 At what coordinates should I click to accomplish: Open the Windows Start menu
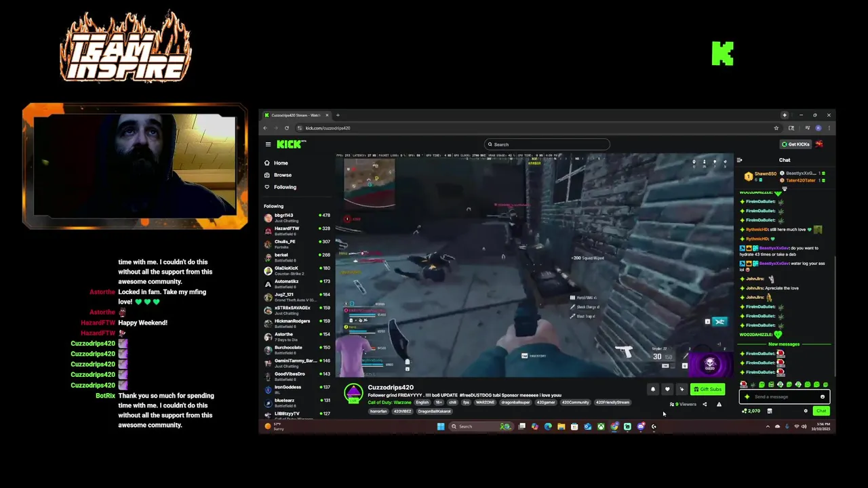coord(441,426)
